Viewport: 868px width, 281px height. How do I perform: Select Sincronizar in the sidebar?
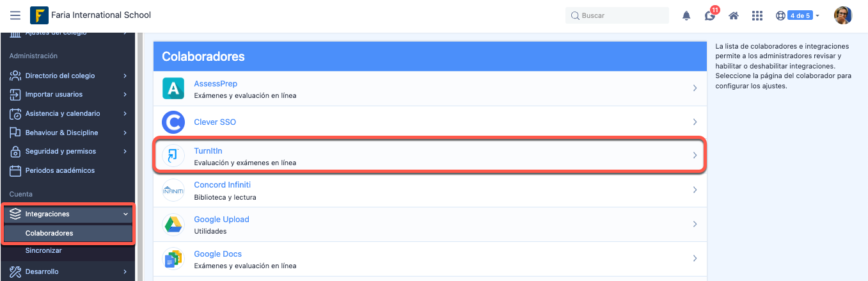43,251
